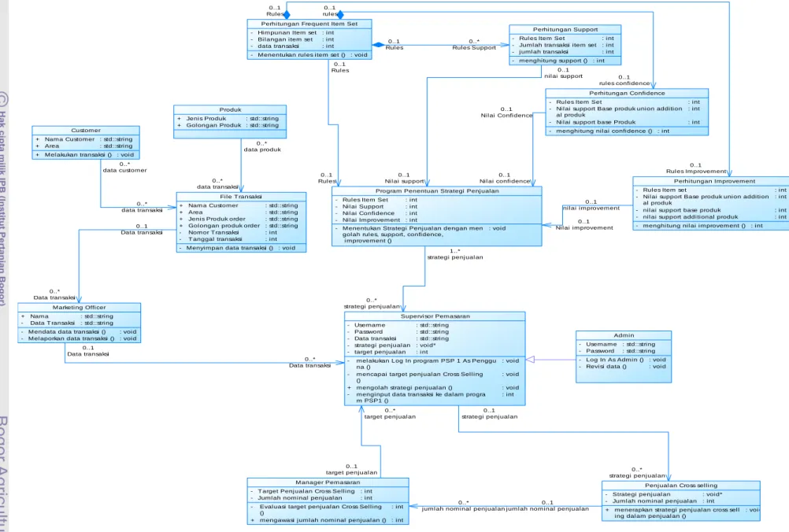Select the menghitung support () operation
The image size is (789, 532).
click(553, 61)
